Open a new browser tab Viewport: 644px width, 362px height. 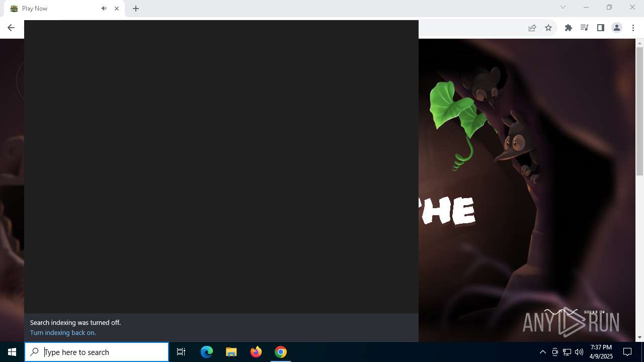[x=136, y=9]
